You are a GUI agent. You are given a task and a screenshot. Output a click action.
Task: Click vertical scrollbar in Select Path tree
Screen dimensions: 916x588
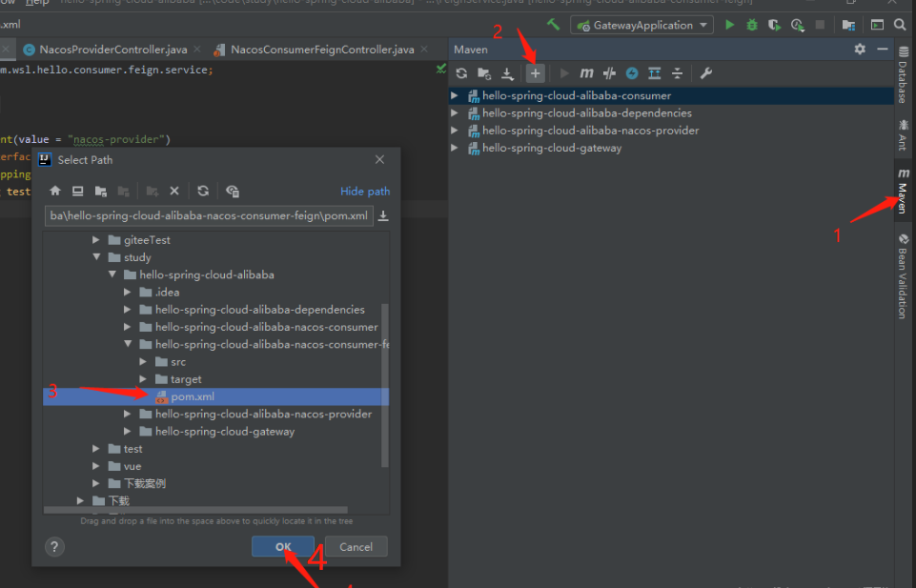(x=384, y=385)
